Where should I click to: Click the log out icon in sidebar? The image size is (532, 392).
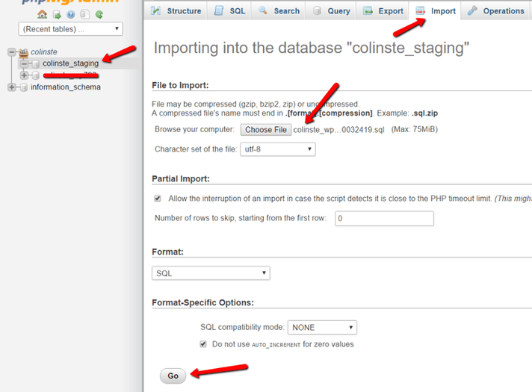pos(57,15)
